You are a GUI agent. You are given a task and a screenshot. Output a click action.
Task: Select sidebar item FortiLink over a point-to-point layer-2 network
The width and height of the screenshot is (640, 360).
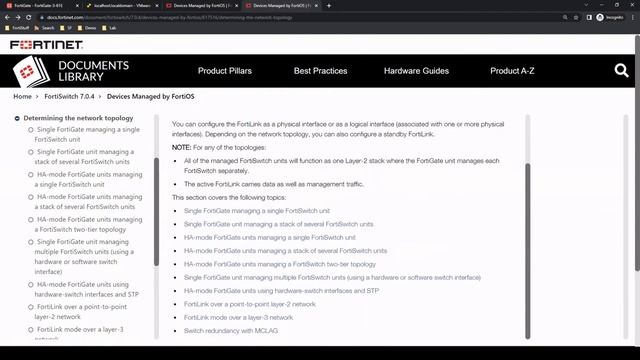point(80,311)
